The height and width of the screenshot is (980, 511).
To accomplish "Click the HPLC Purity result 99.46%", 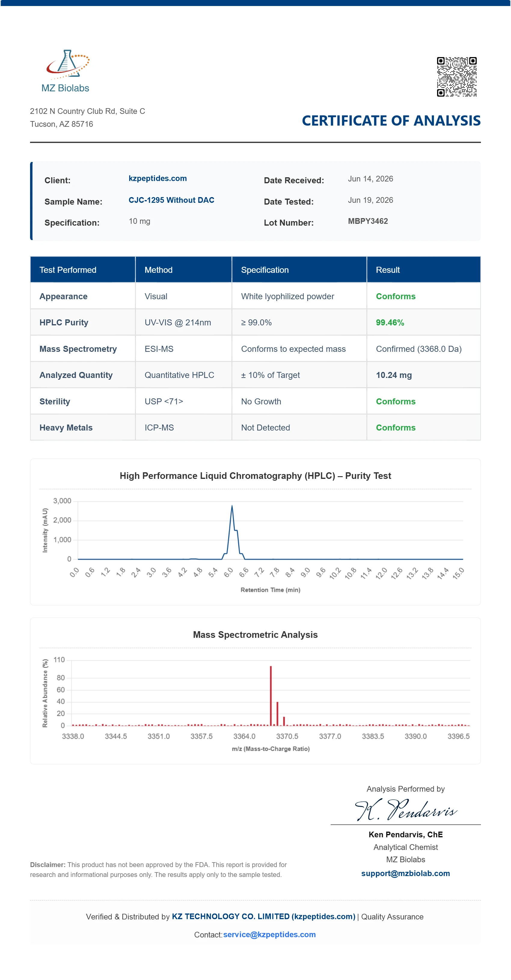I will pos(390,323).
